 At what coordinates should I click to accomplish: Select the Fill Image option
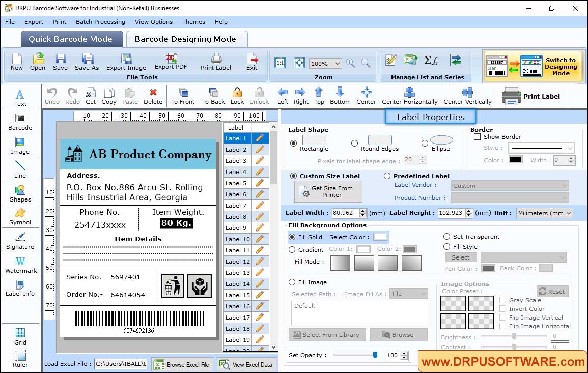pyautogui.click(x=292, y=282)
